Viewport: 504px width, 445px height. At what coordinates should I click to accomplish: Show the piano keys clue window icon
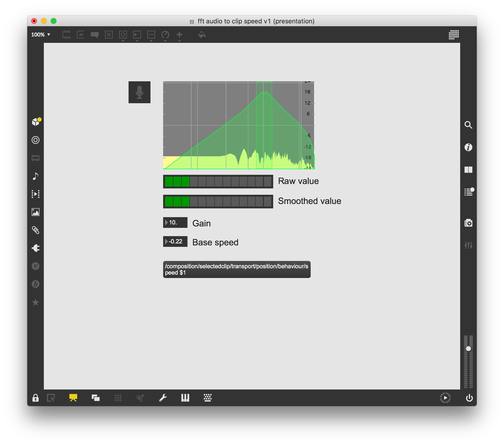click(185, 398)
